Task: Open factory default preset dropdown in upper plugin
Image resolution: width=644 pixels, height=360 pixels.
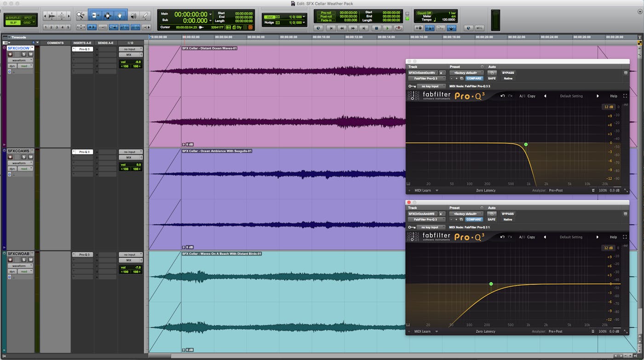Action: click(x=466, y=73)
